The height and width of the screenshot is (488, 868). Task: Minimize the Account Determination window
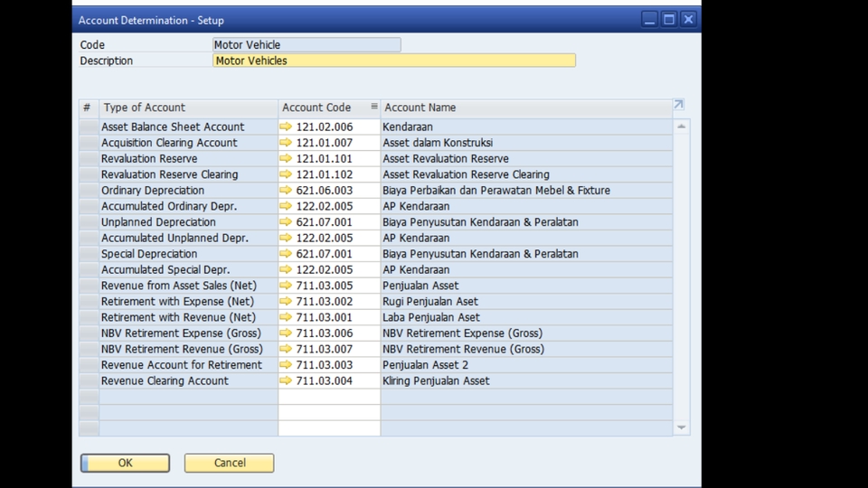pyautogui.click(x=649, y=19)
